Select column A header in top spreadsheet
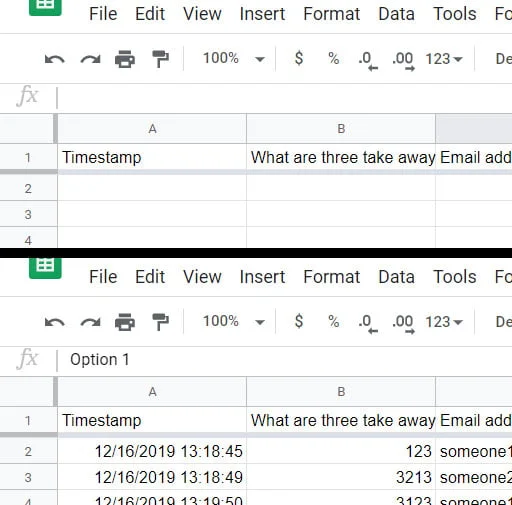 [x=152, y=129]
